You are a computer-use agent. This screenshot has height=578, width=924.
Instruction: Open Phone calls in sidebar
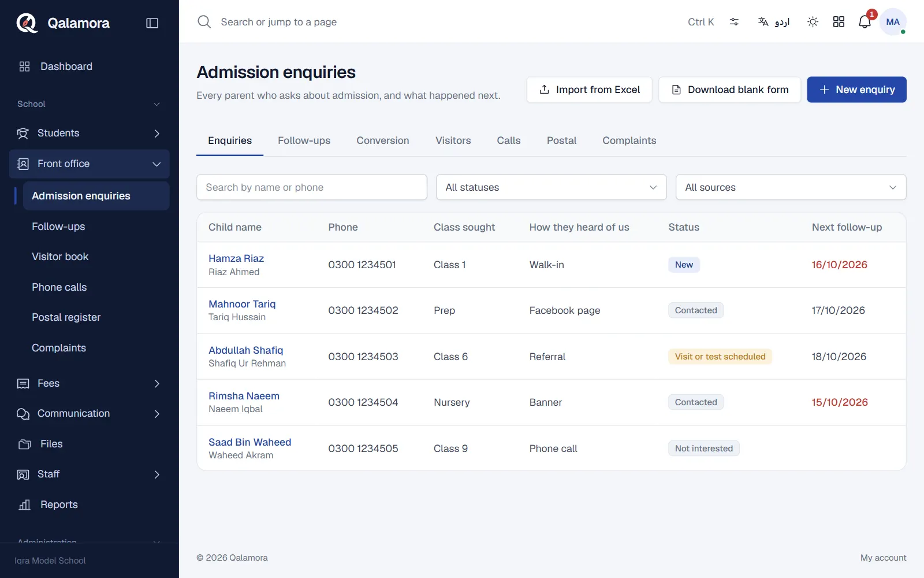point(96,287)
